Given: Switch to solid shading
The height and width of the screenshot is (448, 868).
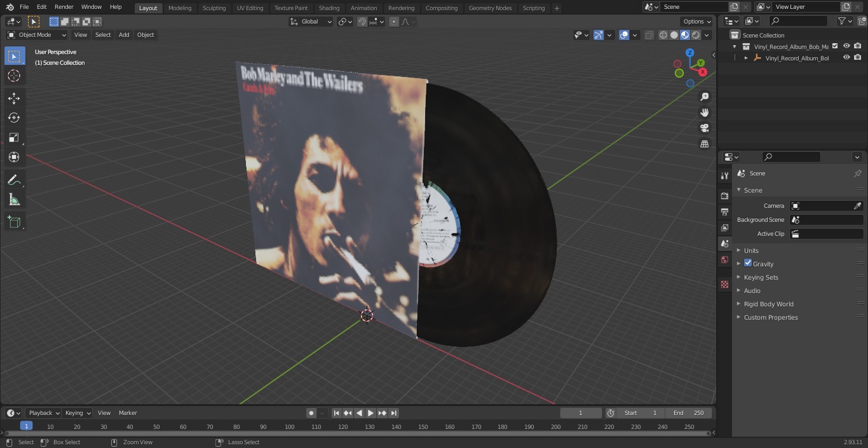Looking at the screenshot, I should click(674, 35).
